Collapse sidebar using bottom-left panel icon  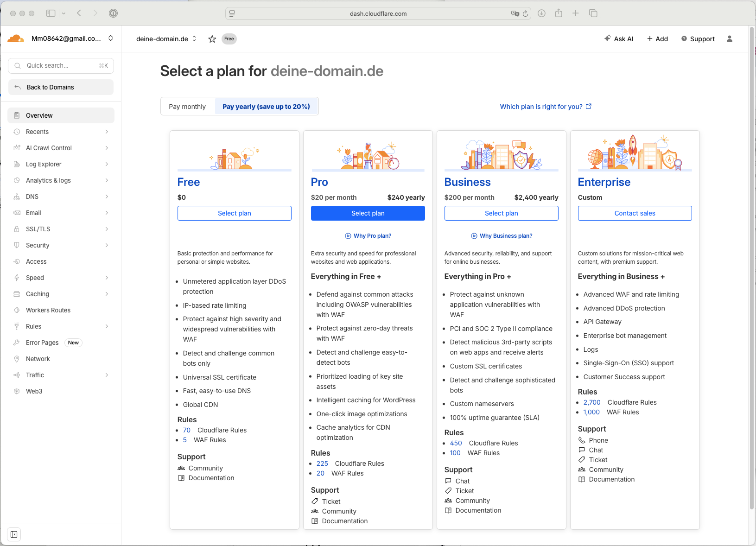(x=14, y=534)
